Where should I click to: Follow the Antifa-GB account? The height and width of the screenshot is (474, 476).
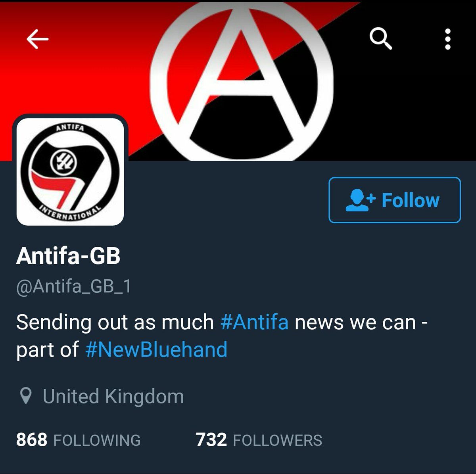pos(395,200)
